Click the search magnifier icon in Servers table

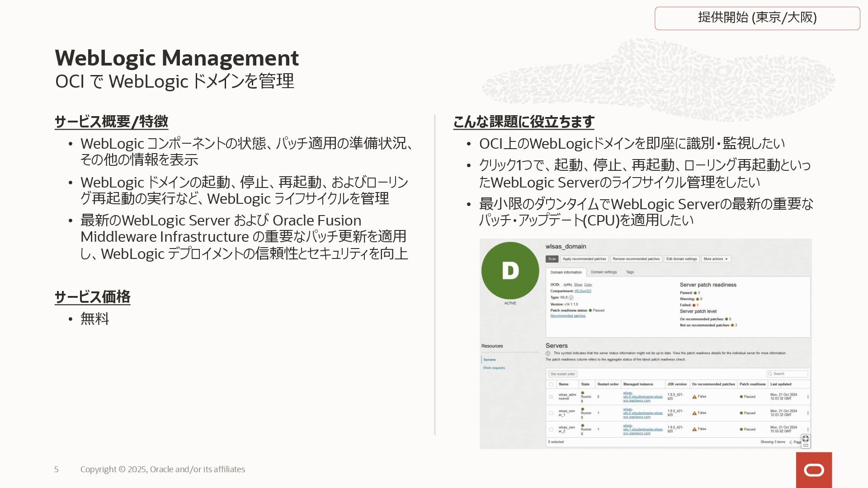[x=770, y=374]
